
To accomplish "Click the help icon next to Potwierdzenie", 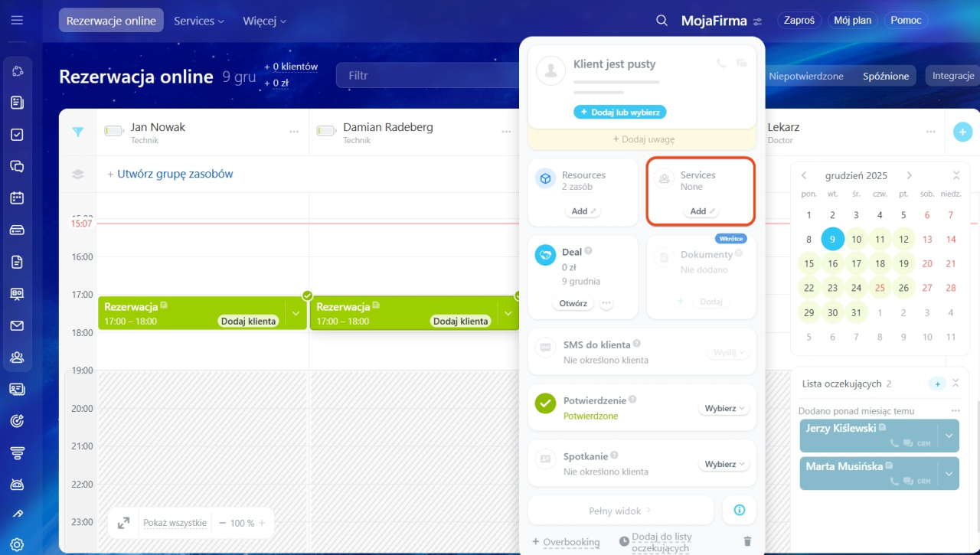I will tap(632, 400).
